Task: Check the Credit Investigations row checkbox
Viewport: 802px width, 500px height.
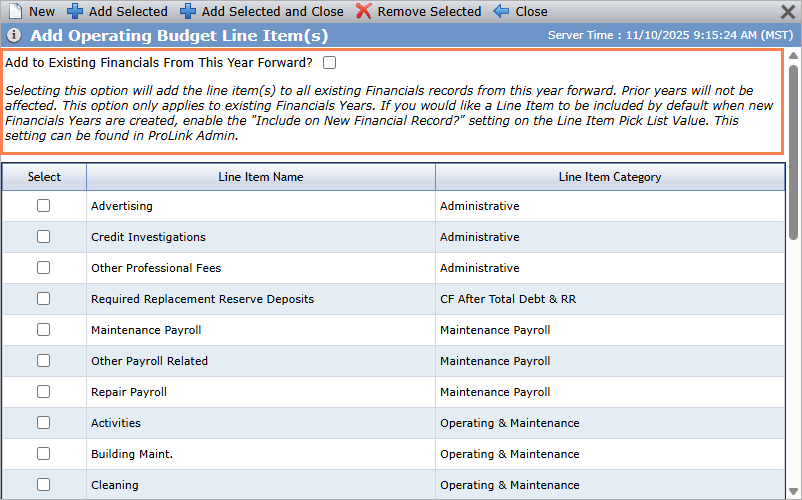Action: point(43,237)
